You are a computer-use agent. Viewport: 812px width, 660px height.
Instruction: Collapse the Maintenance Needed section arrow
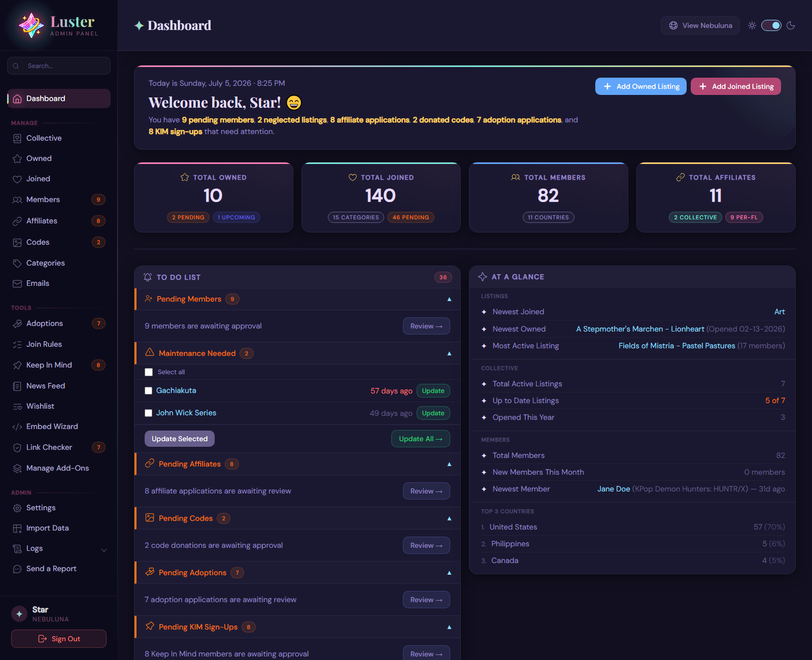pyautogui.click(x=449, y=353)
